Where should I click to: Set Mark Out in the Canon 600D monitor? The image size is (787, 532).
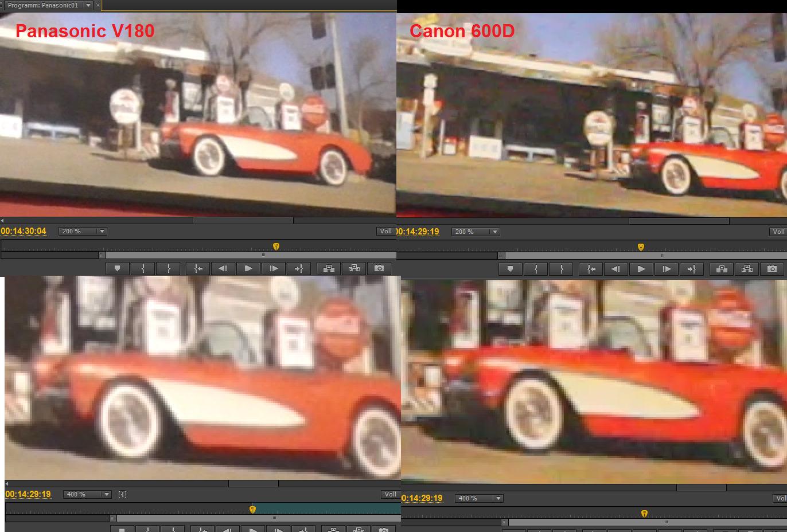coord(562,269)
